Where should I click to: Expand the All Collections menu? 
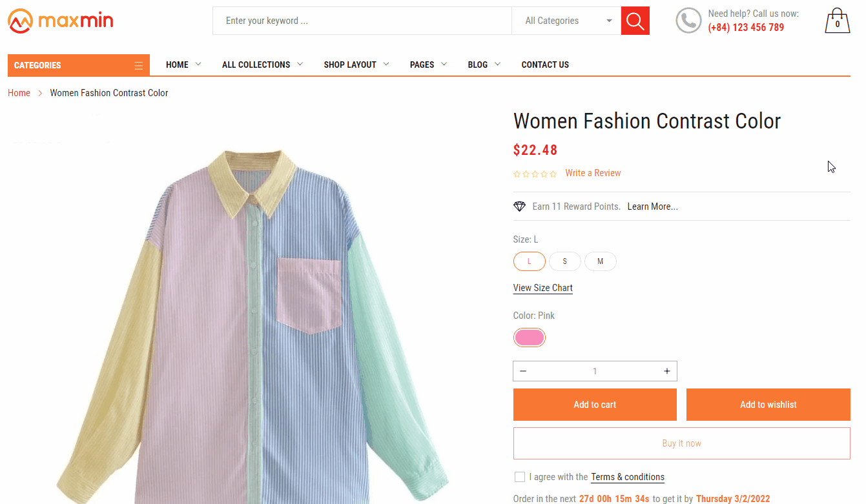262,65
